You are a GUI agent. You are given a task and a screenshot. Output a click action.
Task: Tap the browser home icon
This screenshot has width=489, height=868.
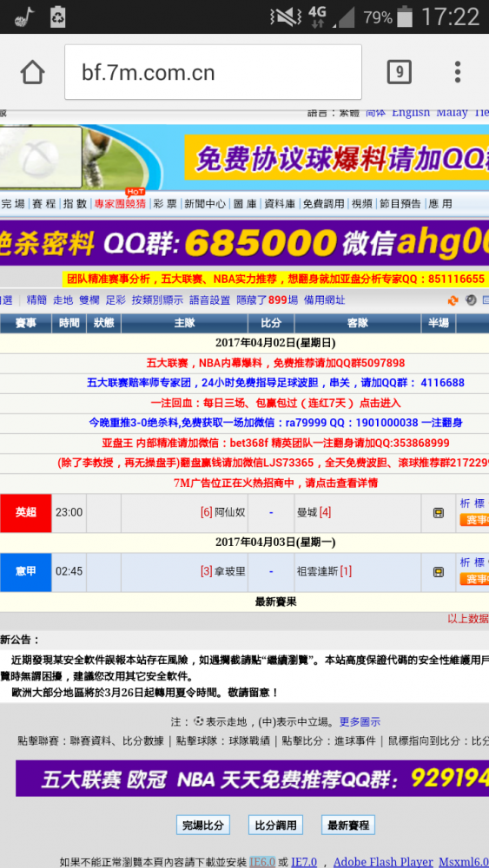[32, 73]
